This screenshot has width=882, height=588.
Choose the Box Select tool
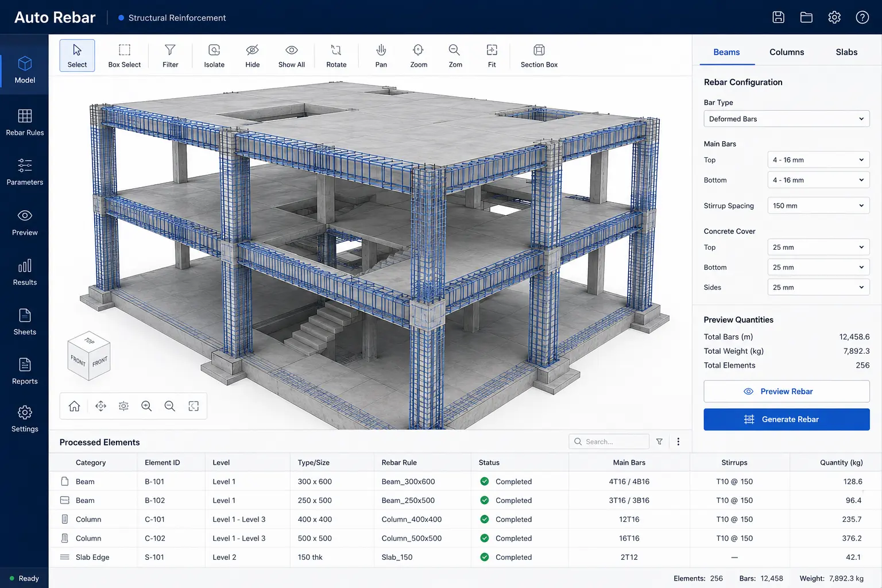124,56
